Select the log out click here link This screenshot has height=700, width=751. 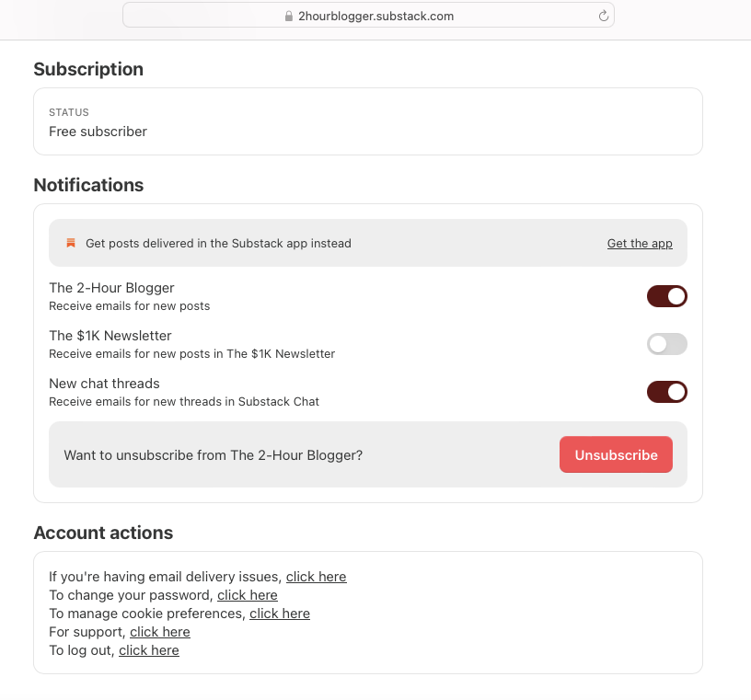(x=149, y=650)
